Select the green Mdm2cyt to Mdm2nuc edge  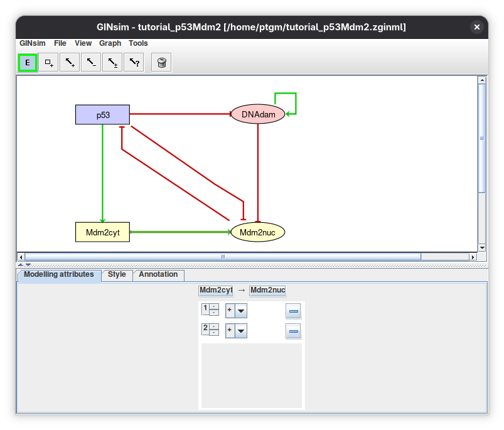180,232
